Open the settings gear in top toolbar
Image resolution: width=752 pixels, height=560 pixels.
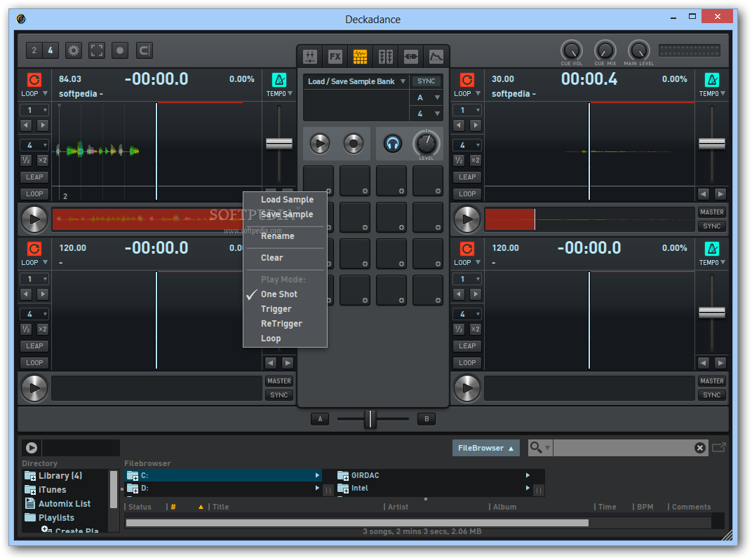74,50
